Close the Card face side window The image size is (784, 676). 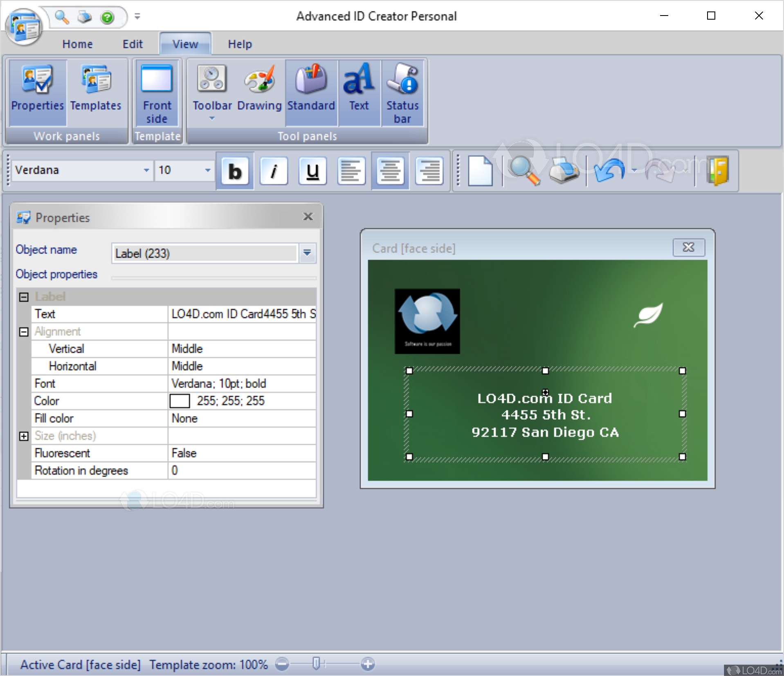[688, 247]
